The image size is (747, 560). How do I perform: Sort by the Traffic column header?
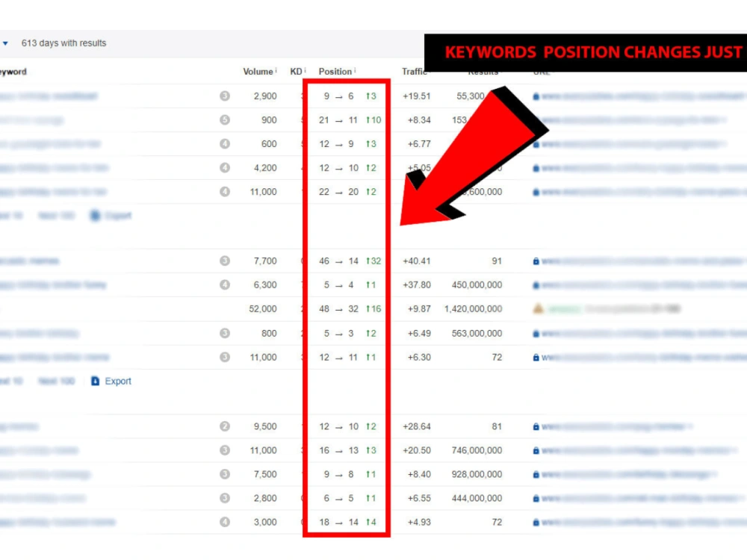click(x=414, y=72)
